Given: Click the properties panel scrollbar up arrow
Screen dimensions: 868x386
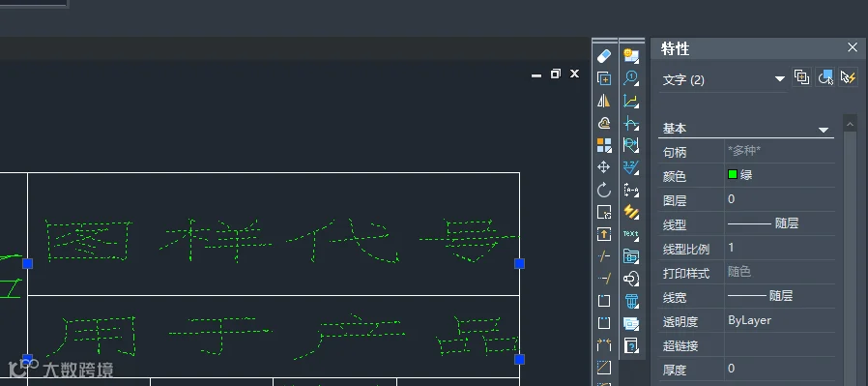Looking at the screenshot, I should pos(851,123).
